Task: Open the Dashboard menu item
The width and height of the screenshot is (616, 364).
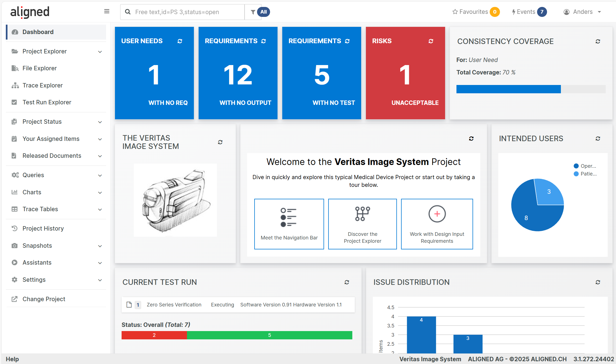Action: (38, 32)
